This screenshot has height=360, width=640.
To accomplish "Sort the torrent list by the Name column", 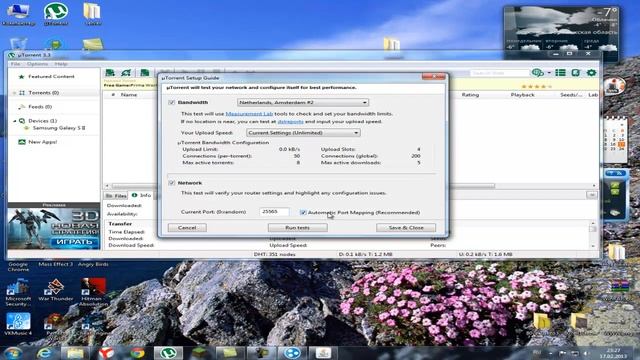I will coord(129,95).
